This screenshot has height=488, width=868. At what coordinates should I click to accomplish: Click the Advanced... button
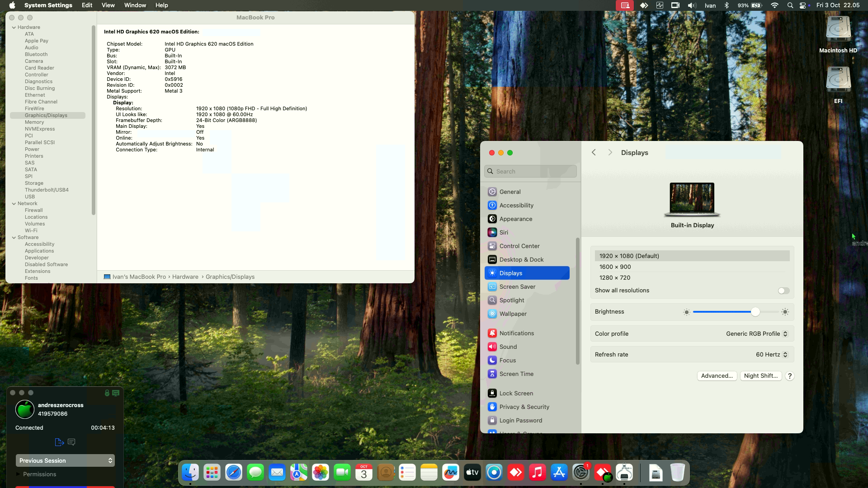click(717, 376)
